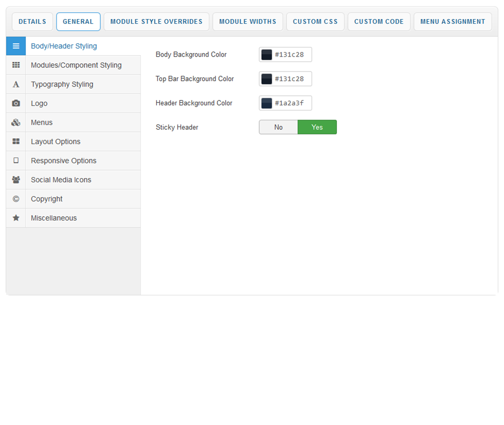Open the Module Widths tab
The width and height of the screenshot is (504, 425).
247,22
